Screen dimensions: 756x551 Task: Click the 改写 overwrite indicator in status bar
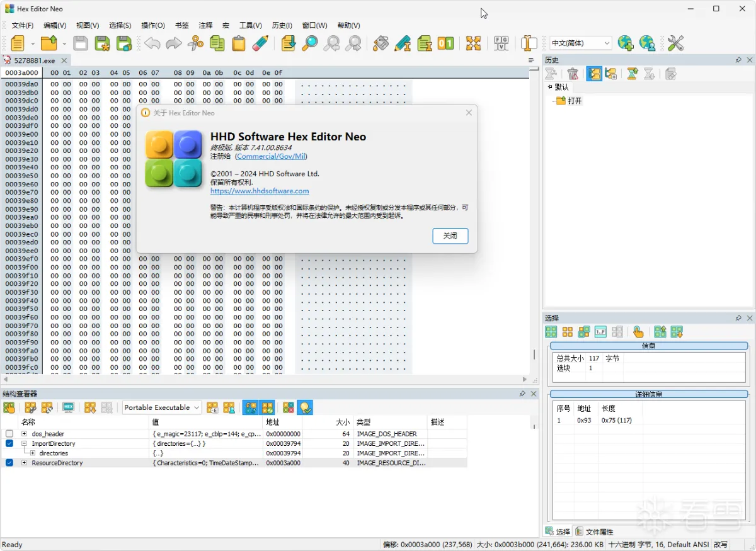click(721, 545)
